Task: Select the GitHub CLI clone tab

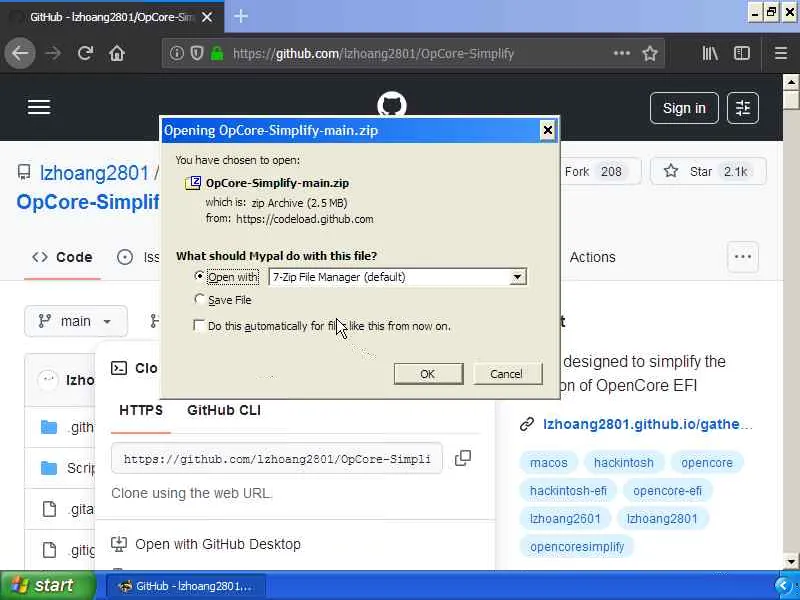Action: pos(224,411)
